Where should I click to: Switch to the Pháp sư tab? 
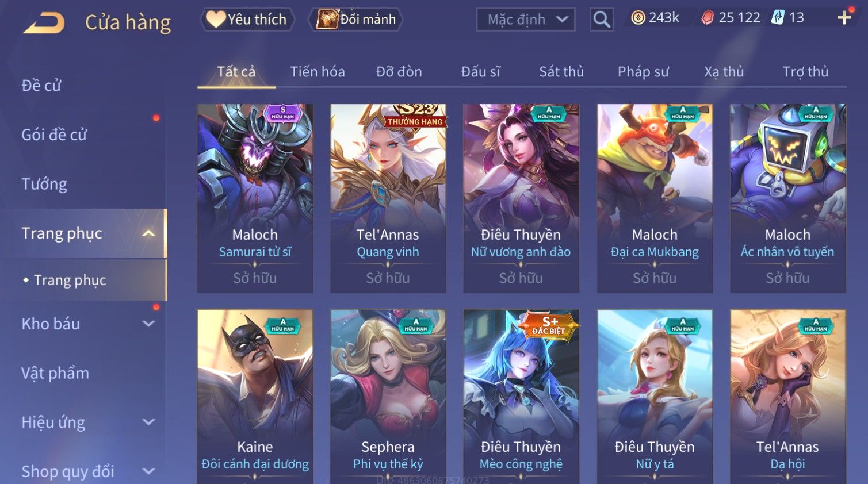pos(643,72)
